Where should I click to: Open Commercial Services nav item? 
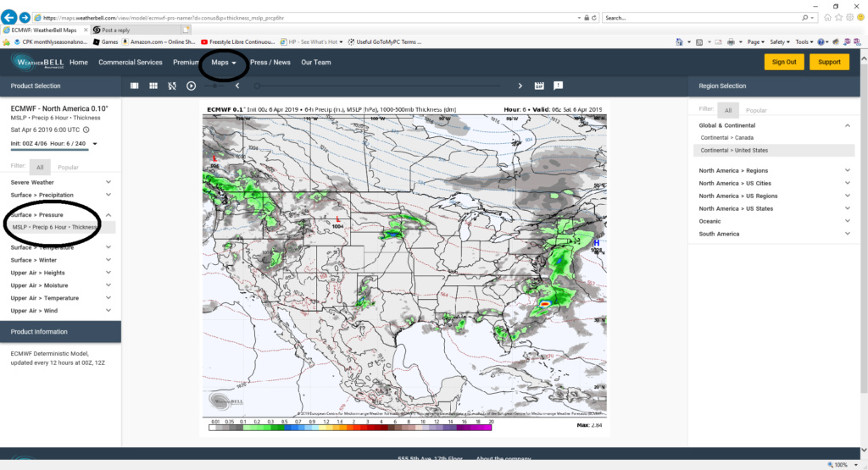tap(130, 63)
